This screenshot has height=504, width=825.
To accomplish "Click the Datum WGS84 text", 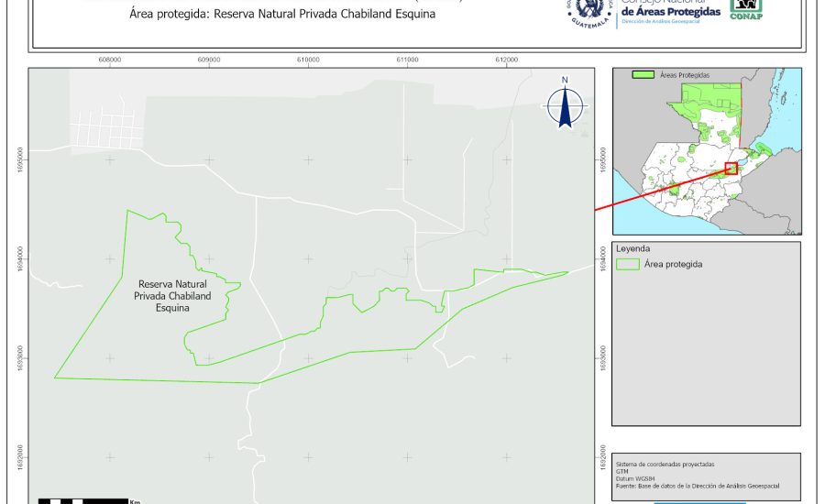I will 637,477.
